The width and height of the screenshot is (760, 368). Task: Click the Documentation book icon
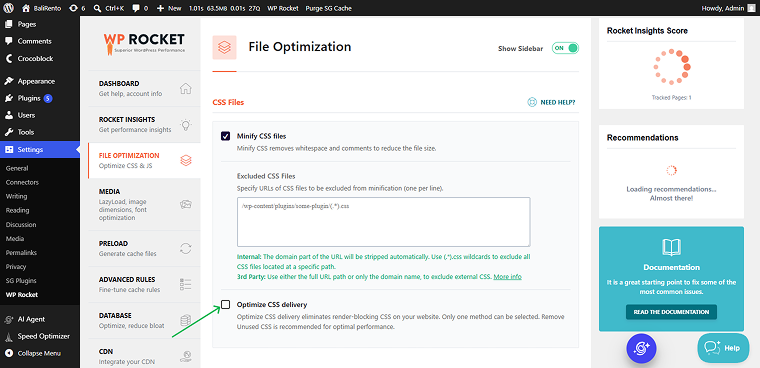pos(671,248)
